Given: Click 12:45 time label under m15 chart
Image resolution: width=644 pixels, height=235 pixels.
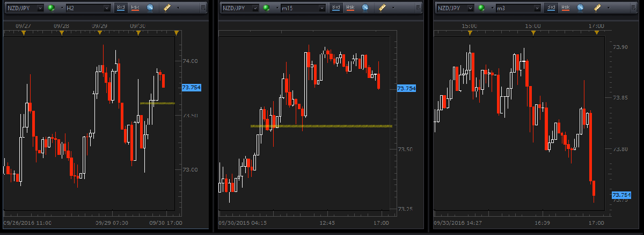Looking at the screenshot, I should pos(326,223).
